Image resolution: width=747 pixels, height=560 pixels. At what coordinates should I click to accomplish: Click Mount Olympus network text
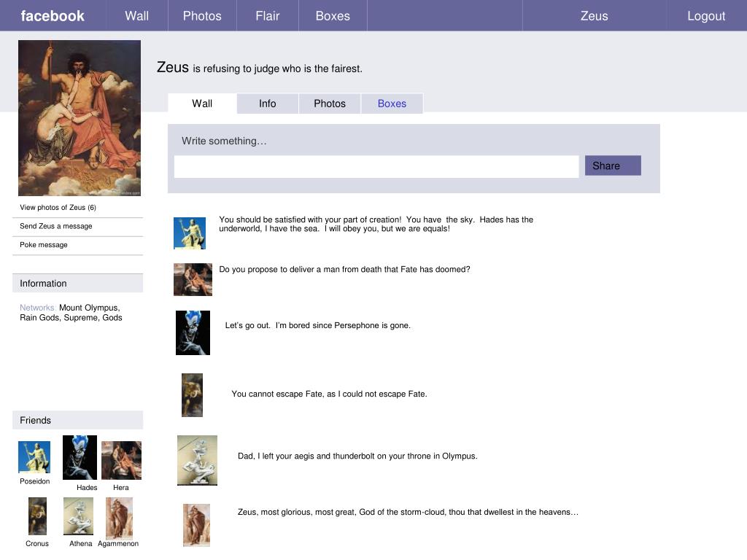coord(89,308)
